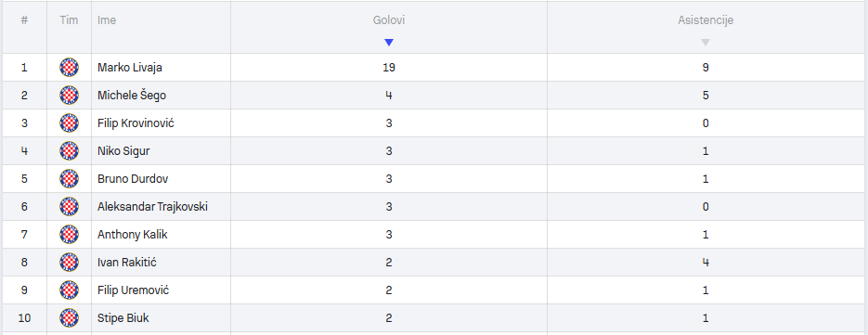The width and height of the screenshot is (868, 335).
Task: Click the team crest in Michele Šego's row
Action: pyautogui.click(x=70, y=96)
